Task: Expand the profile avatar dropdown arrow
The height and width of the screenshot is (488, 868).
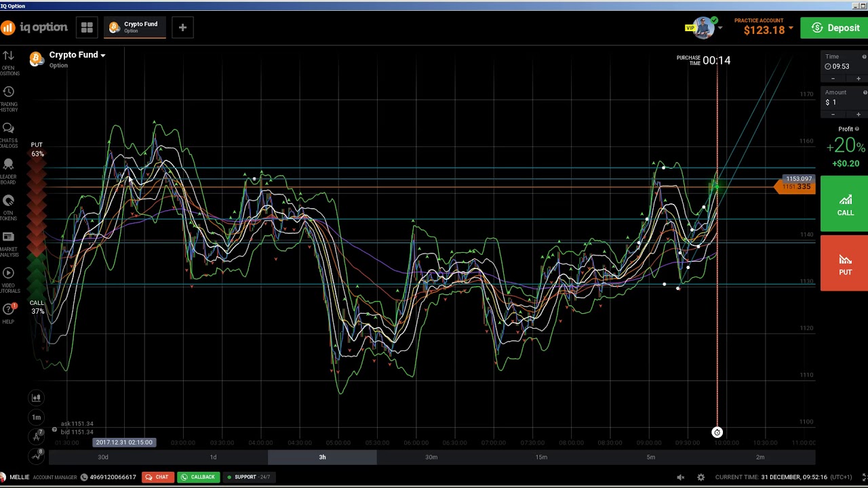Action: coord(720,28)
